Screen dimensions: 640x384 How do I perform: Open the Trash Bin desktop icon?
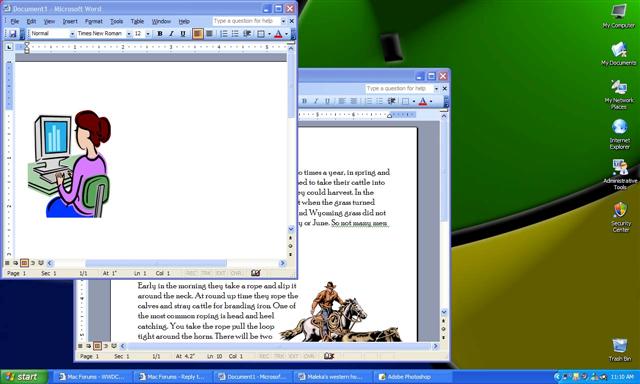pos(620,350)
